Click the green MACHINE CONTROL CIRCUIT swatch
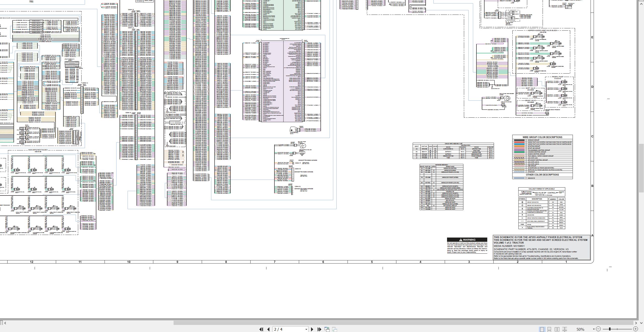 519,152
